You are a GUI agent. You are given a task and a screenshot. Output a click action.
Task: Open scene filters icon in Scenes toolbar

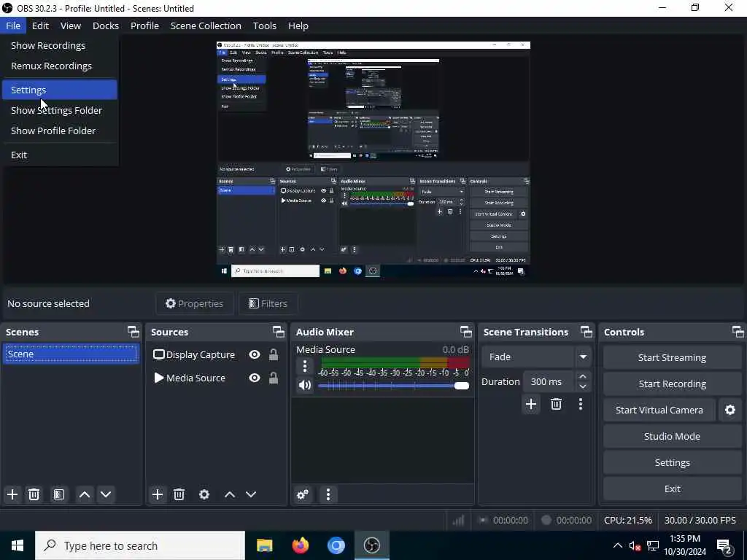[59, 494]
